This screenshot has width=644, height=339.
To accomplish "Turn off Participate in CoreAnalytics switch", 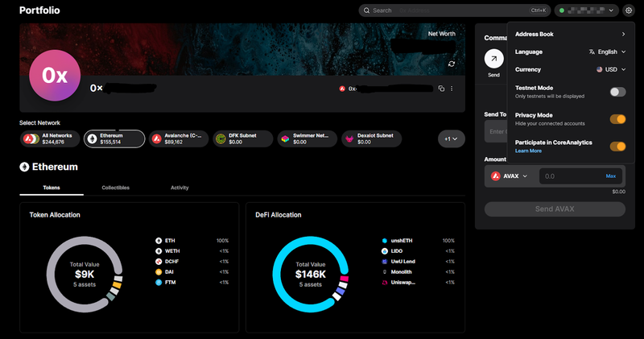I will (x=617, y=147).
